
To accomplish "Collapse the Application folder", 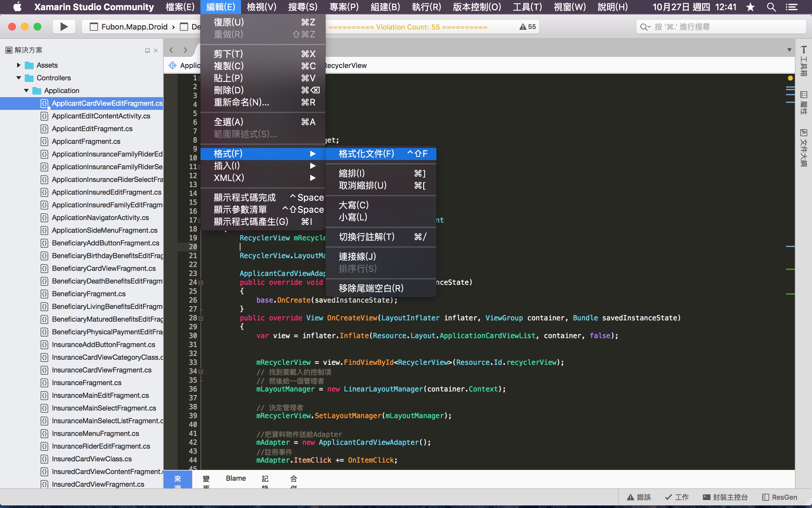I will pyautogui.click(x=27, y=91).
